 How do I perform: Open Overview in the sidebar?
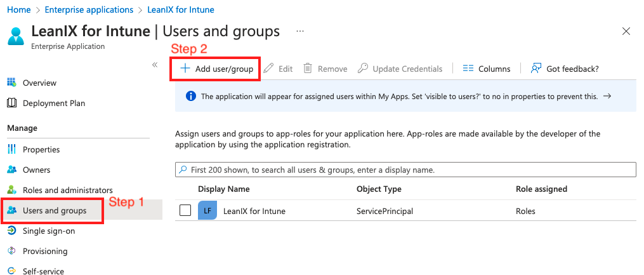click(x=40, y=83)
